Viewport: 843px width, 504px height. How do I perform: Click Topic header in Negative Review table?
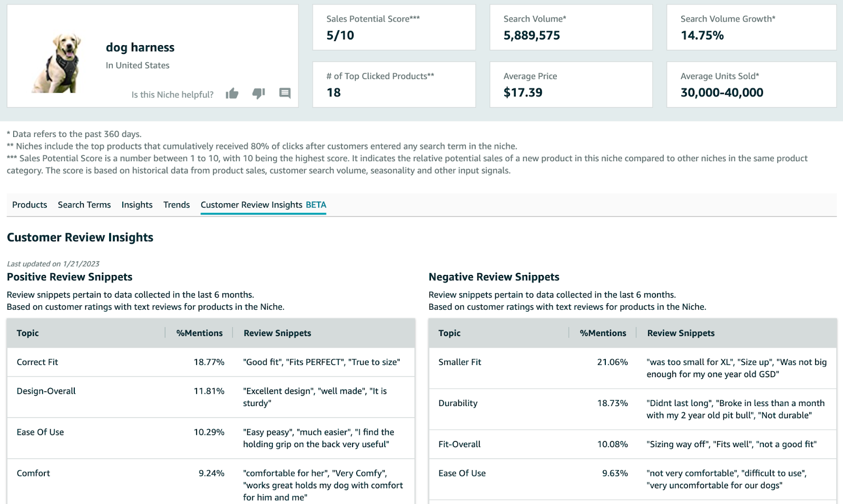tap(449, 333)
